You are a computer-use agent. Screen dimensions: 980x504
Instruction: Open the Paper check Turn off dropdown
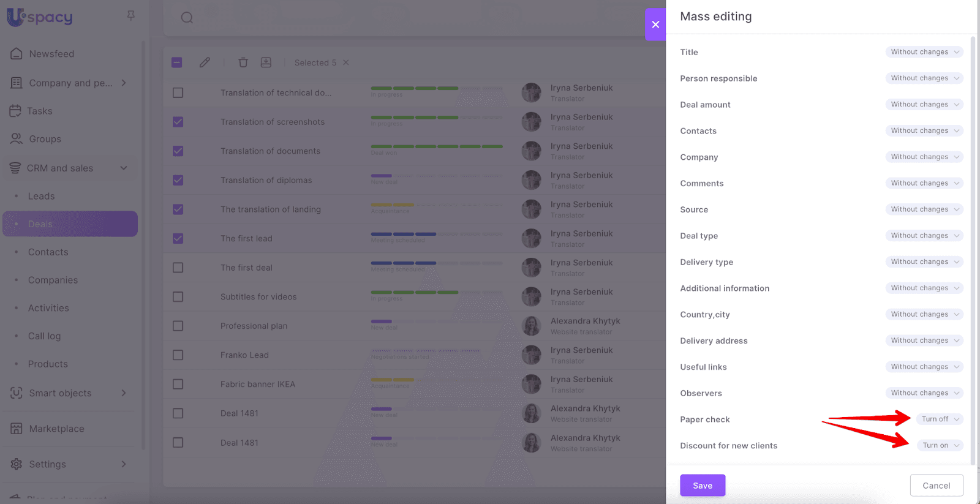940,419
